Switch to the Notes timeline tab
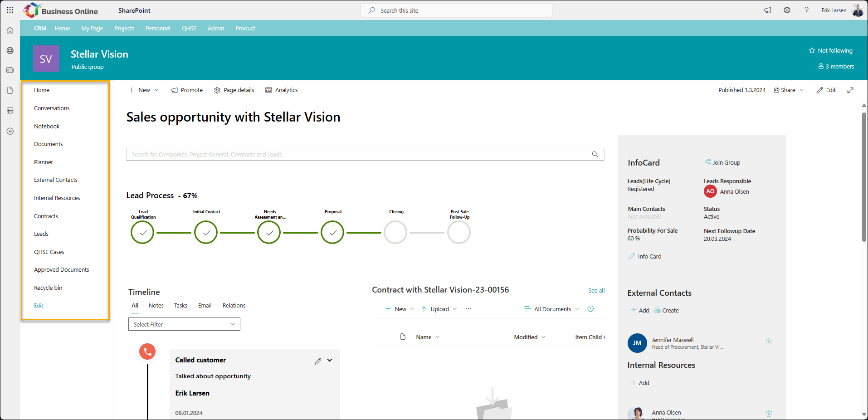 [x=156, y=306]
